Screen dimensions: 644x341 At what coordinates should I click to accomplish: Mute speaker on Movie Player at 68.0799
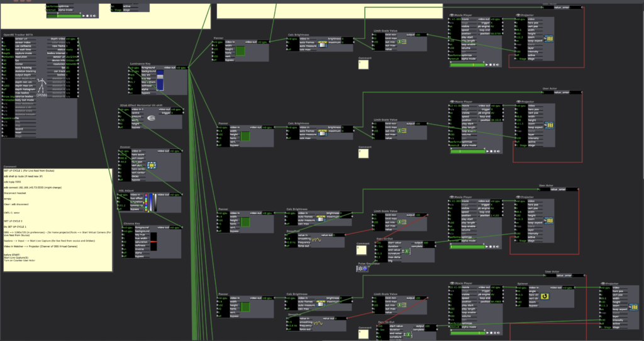tap(498, 65)
